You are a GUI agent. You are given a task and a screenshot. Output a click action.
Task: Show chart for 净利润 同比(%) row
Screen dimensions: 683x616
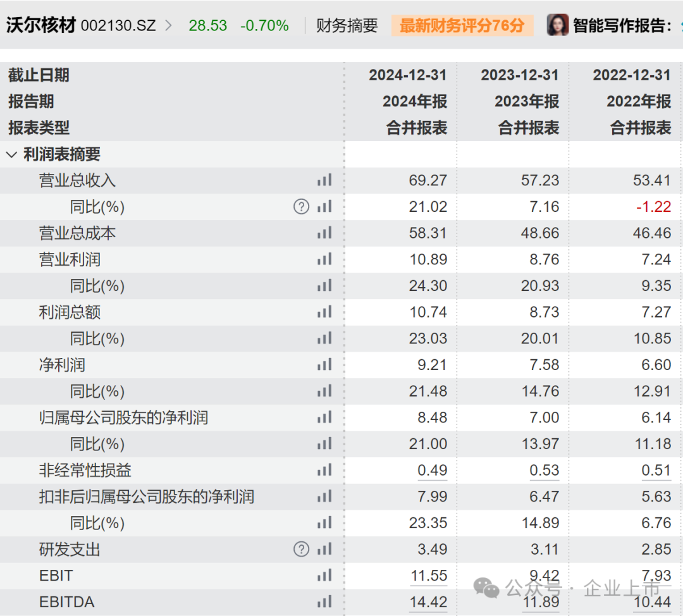[x=324, y=391]
